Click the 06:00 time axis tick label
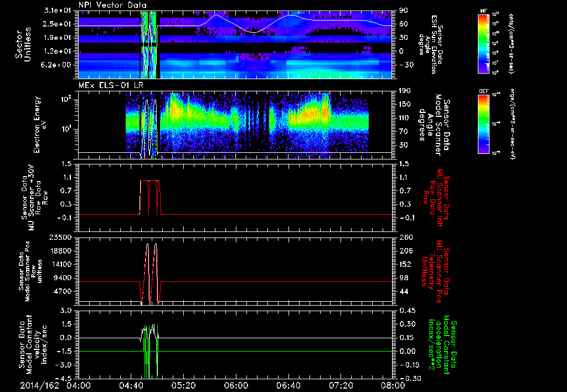Viewport: 567px width, 392px height. click(236, 385)
